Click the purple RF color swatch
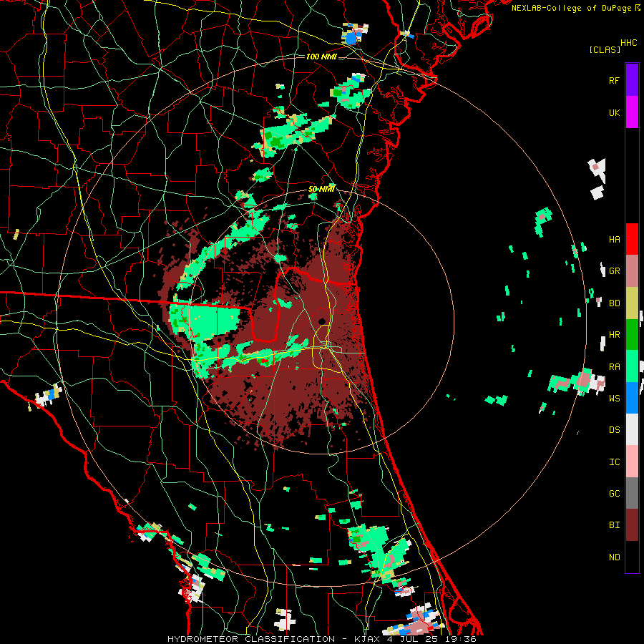This screenshot has height=644, width=644. click(632, 79)
